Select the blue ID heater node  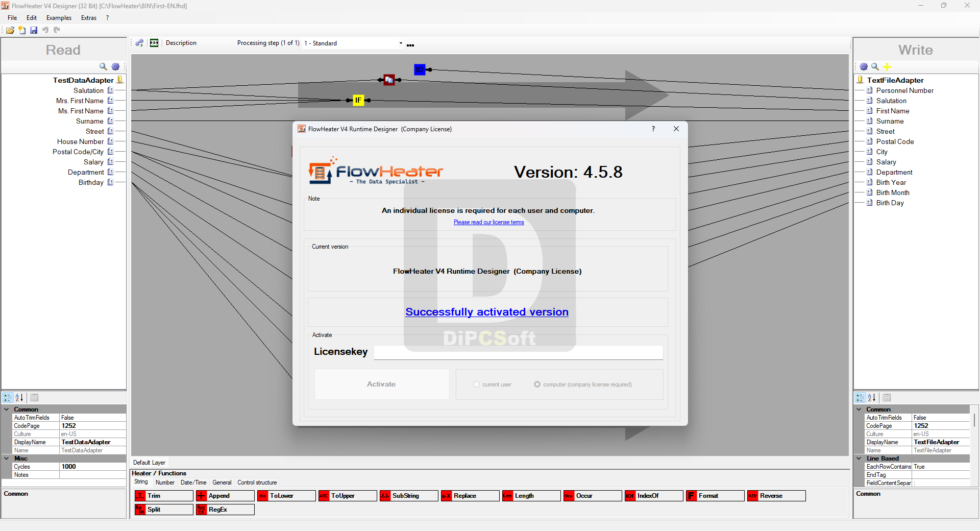tap(420, 69)
